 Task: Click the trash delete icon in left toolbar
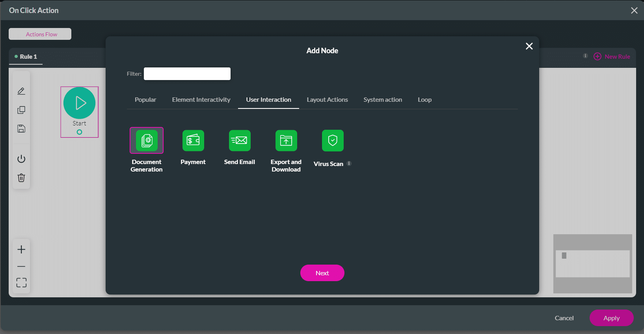click(x=21, y=178)
